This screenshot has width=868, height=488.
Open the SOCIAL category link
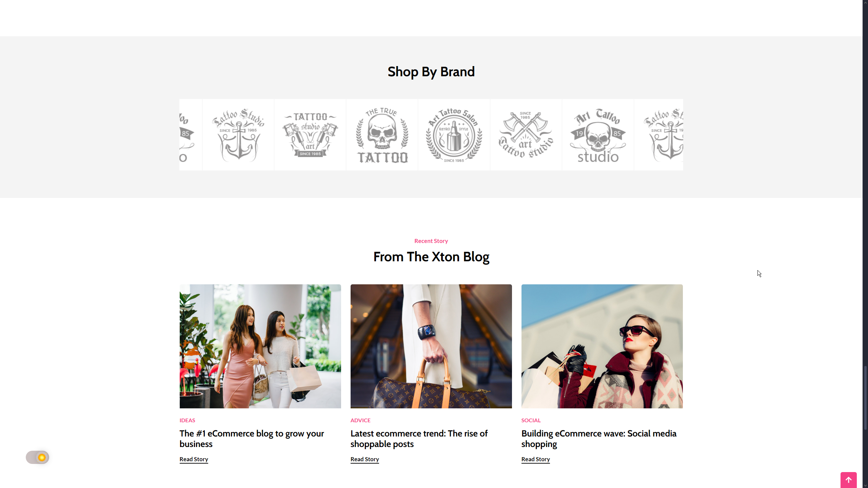click(531, 420)
